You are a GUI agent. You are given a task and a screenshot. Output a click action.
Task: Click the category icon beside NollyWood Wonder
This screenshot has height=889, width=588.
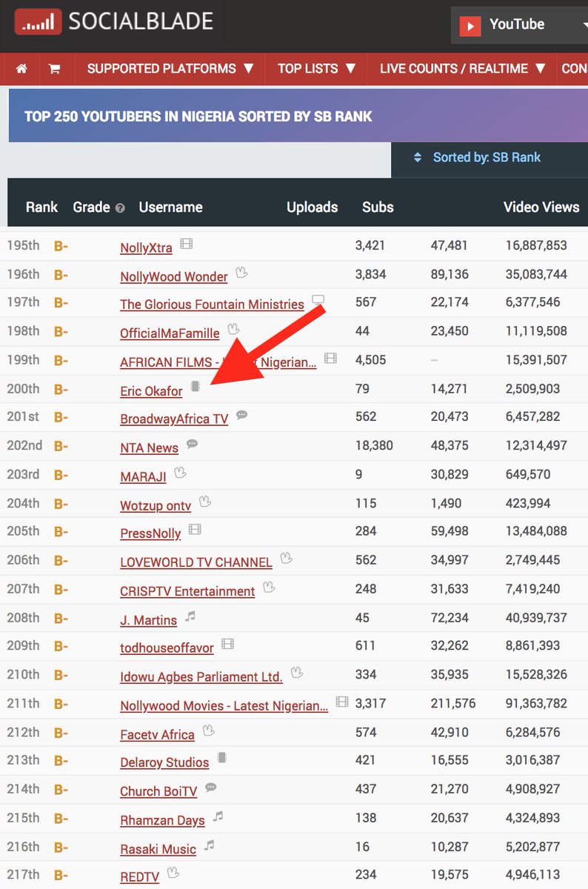[x=241, y=272]
